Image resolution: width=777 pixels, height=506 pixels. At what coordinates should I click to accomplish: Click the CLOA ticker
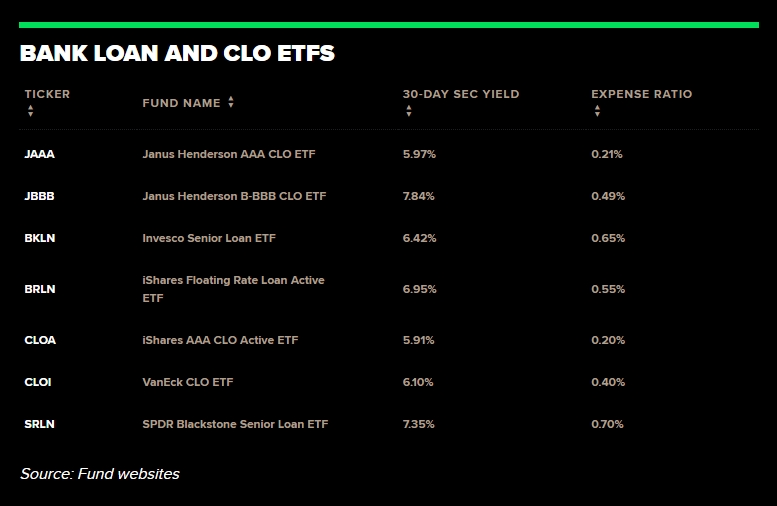[40, 340]
